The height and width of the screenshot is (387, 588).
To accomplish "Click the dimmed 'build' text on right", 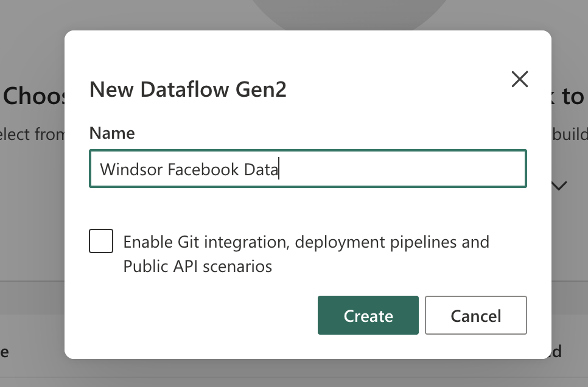I will [x=570, y=134].
